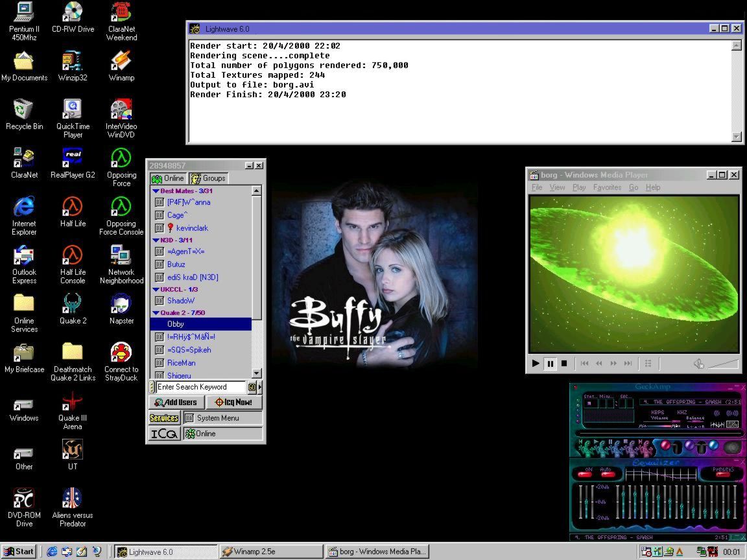Click Pause in Windows Media Player
The image size is (747, 560).
[x=550, y=364]
